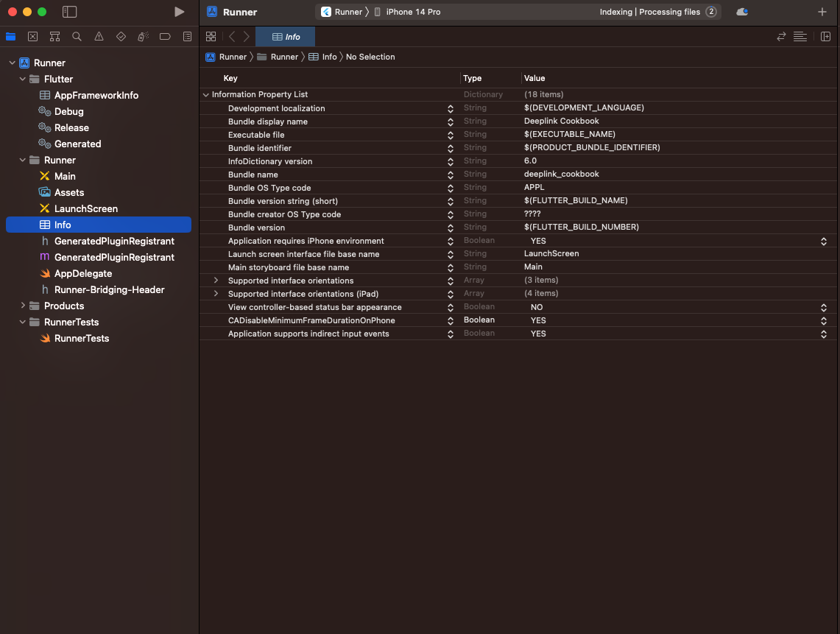The image size is (840, 634).
Task: Change the Bundle version type
Action: click(x=450, y=227)
